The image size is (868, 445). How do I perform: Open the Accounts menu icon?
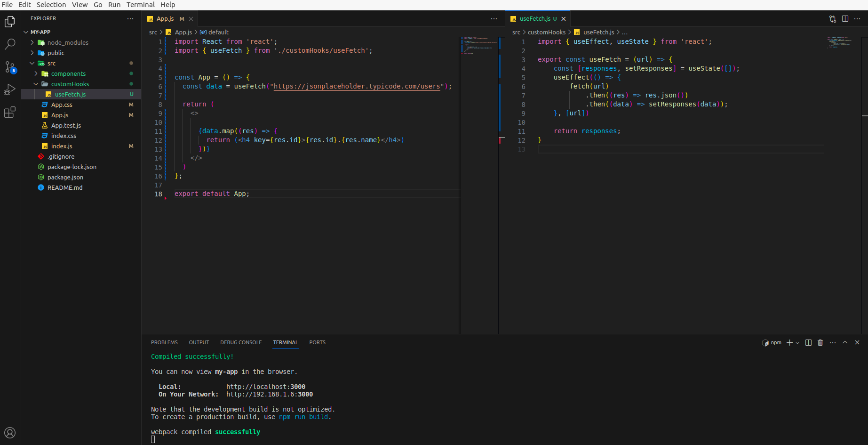coord(10,433)
